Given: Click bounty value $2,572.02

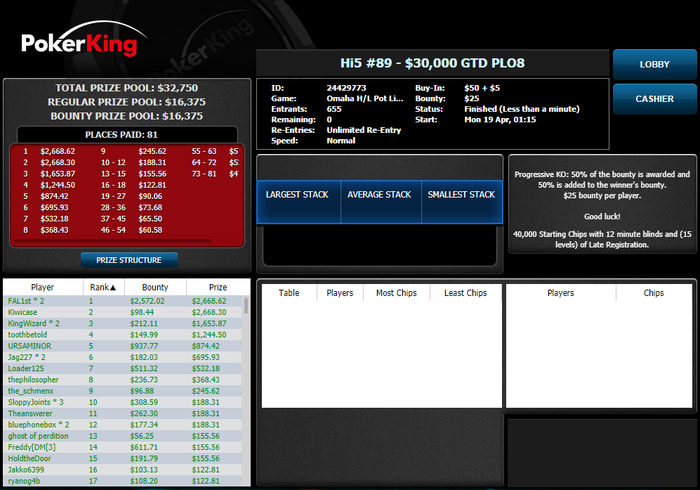Looking at the screenshot, I should [x=147, y=301].
